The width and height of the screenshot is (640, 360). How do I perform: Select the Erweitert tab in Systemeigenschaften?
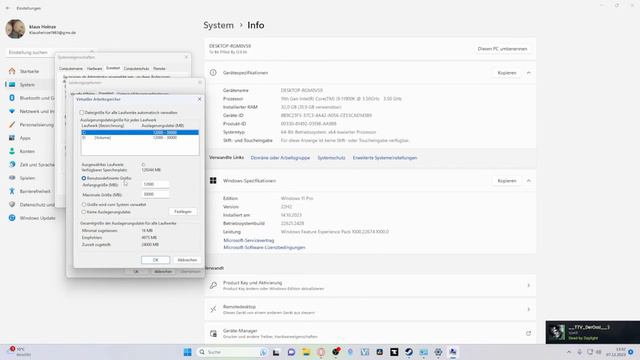pyautogui.click(x=113, y=68)
